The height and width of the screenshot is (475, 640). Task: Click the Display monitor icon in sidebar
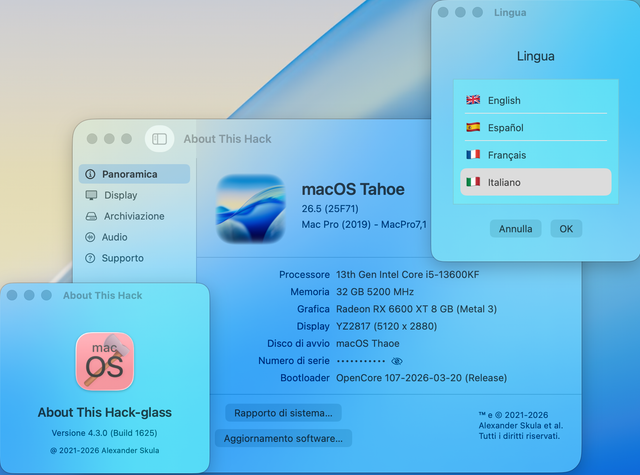(x=91, y=195)
